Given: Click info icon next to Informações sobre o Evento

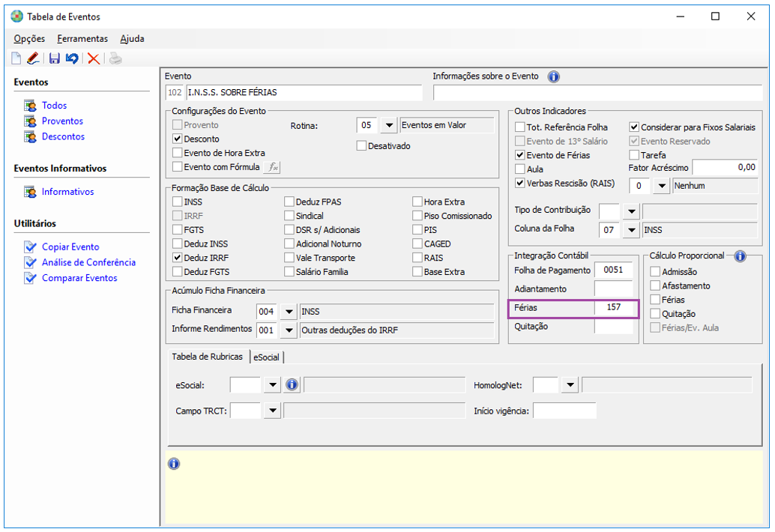Looking at the screenshot, I should click(x=554, y=76).
